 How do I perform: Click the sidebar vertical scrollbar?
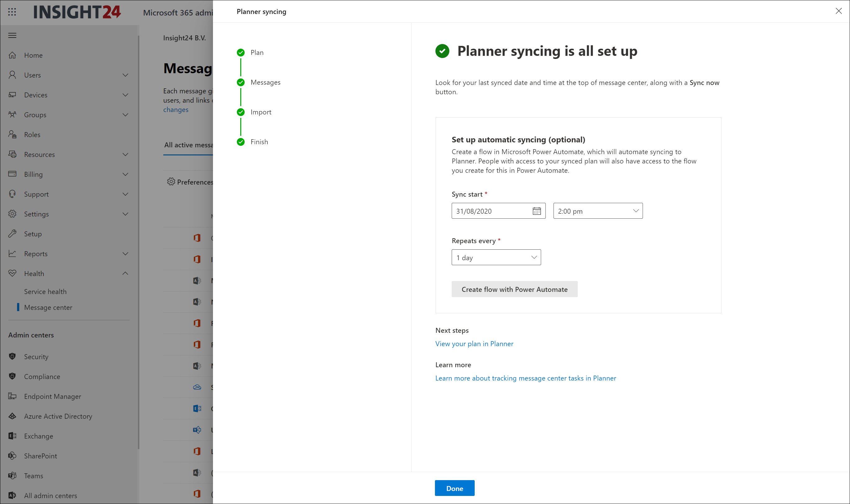[x=138, y=242]
